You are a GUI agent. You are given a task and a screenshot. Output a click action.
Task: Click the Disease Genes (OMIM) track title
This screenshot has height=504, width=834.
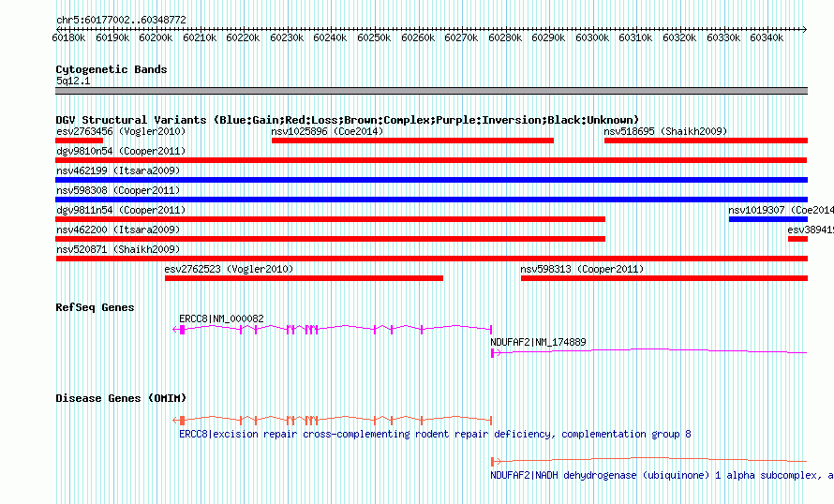pos(121,398)
